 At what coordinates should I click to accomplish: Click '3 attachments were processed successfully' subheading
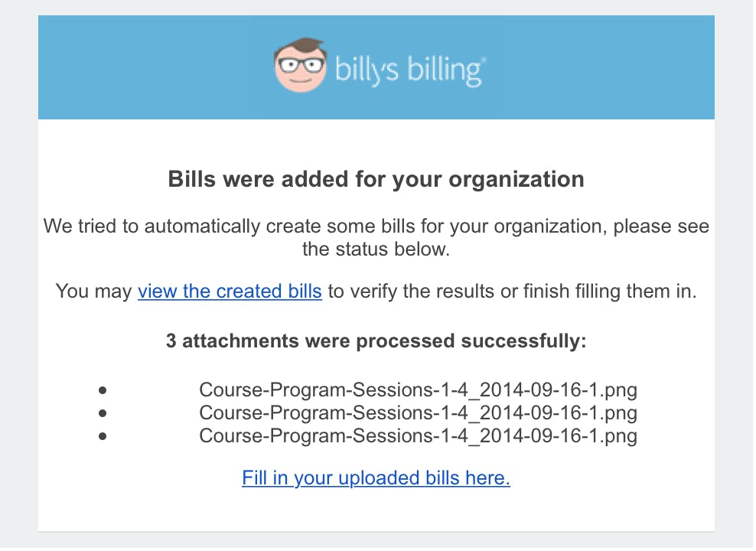[x=376, y=341]
